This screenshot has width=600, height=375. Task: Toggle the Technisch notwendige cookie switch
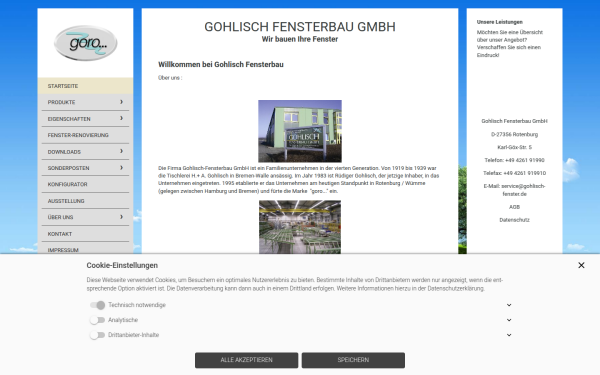(x=98, y=305)
